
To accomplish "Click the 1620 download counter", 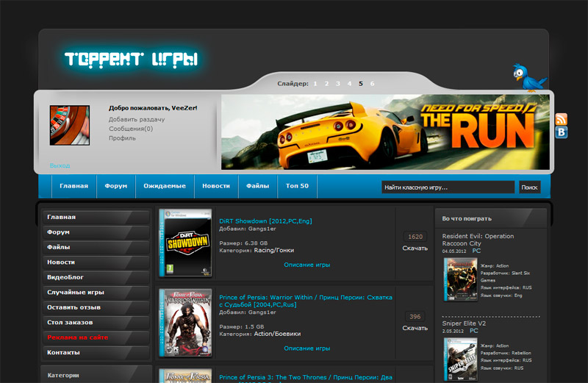I will click(415, 237).
